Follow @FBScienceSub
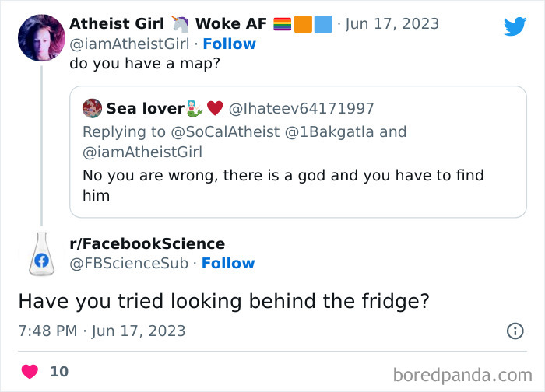The height and width of the screenshot is (392, 545). tap(228, 264)
